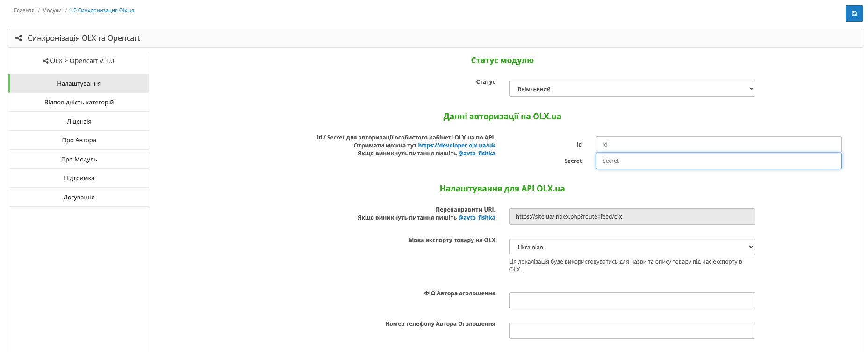Select the Налаштування tab in sidebar
The height and width of the screenshot is (352, 868).
(x=79, y=83)
